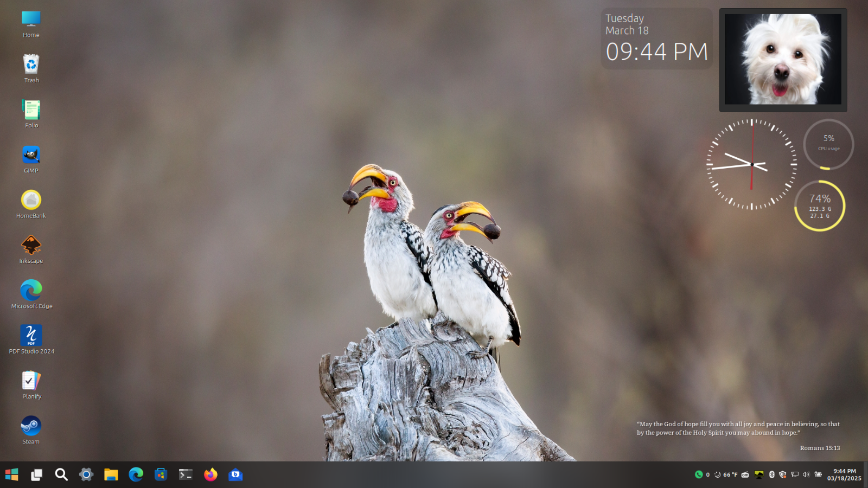Screen dimensions: 868x488
Task: Click the network connection tray icon
Action: (x=795, y=474)
